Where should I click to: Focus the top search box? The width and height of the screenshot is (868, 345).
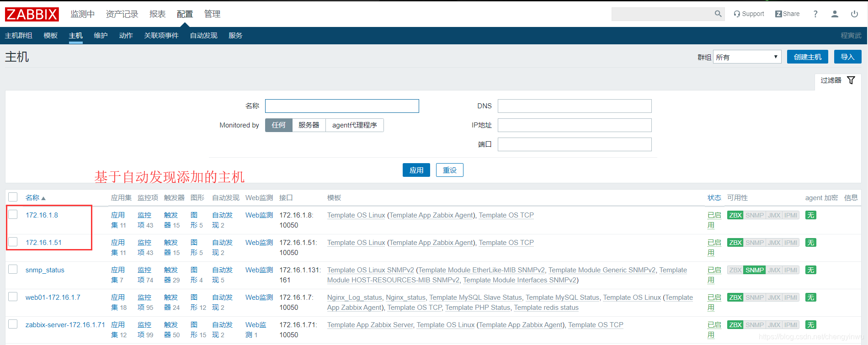click(662, 14)
